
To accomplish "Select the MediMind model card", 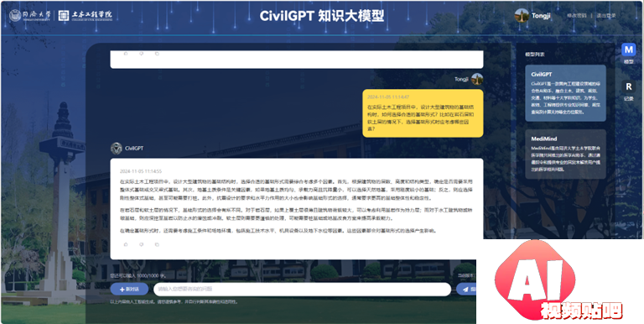I will 565,154.
